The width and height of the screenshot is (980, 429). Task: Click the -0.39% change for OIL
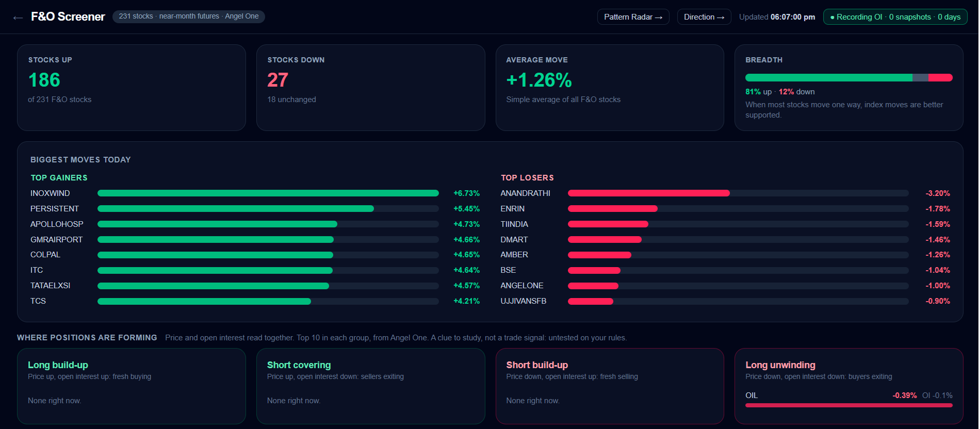(x=905, y=395)
